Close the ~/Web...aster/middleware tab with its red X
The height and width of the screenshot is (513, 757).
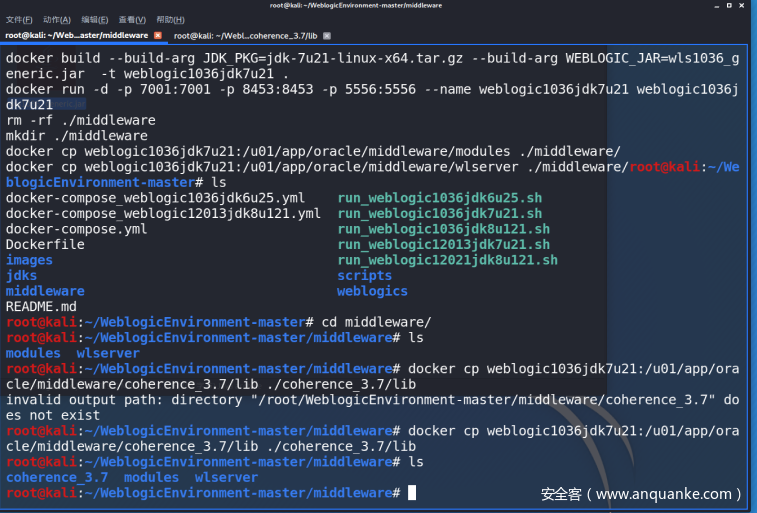click(157, 36)
